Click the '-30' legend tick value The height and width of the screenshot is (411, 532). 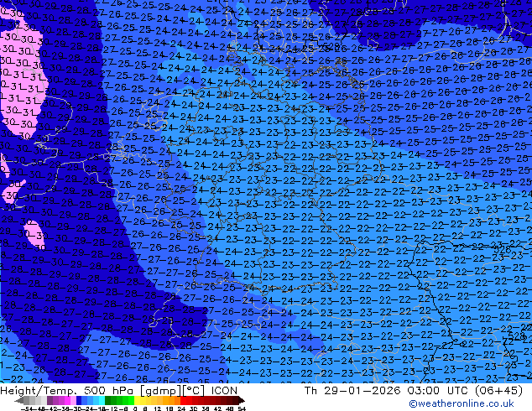tap(77, 409)
